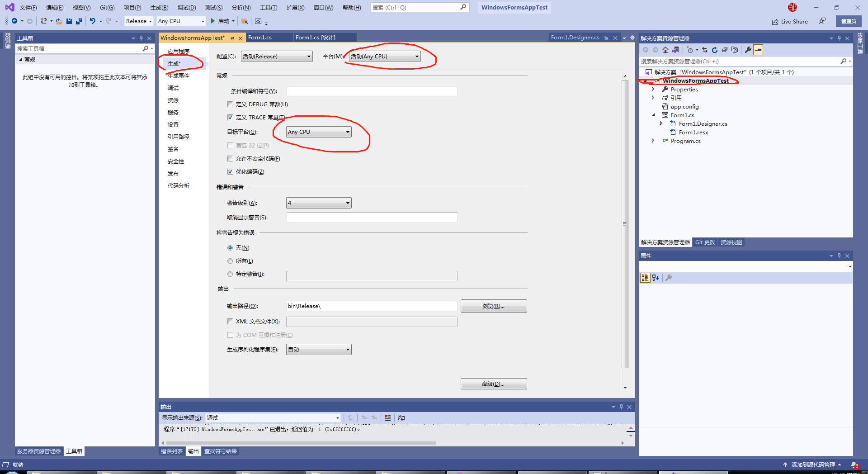Click the New Project icon in toolbar
The image size is (868, 474).
tap(44, 21)
